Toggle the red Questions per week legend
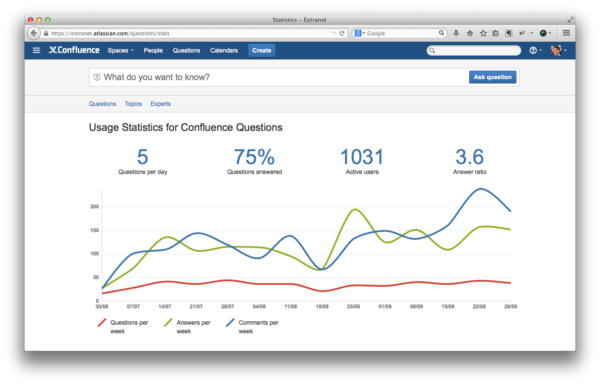 tap(123, 326)
